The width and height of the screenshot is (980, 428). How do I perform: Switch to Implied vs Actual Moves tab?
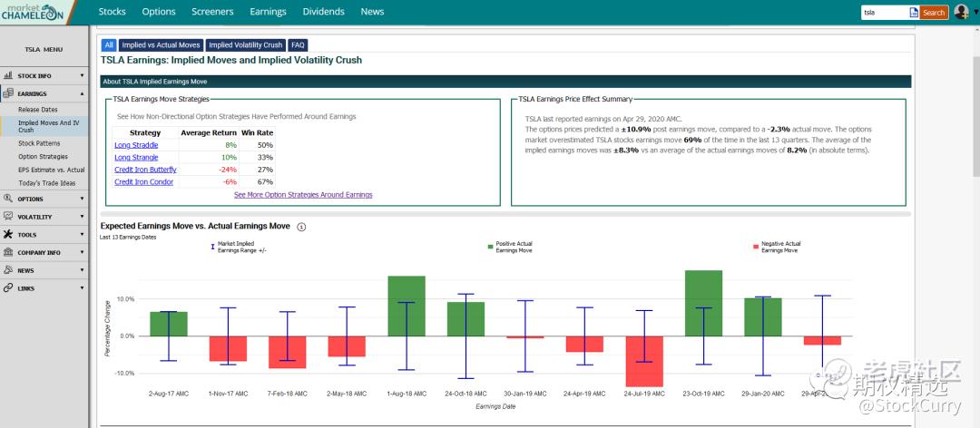pyautogui.click(x=162, y=45)
